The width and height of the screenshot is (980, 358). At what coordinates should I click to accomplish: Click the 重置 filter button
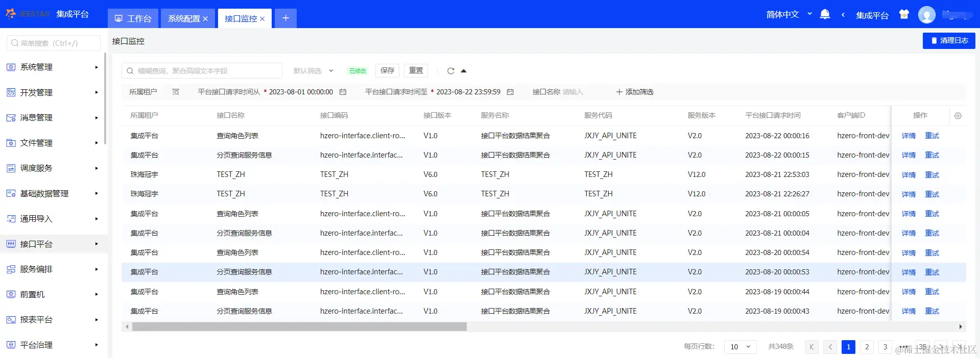pyautogui.click(x=416, y=70)
